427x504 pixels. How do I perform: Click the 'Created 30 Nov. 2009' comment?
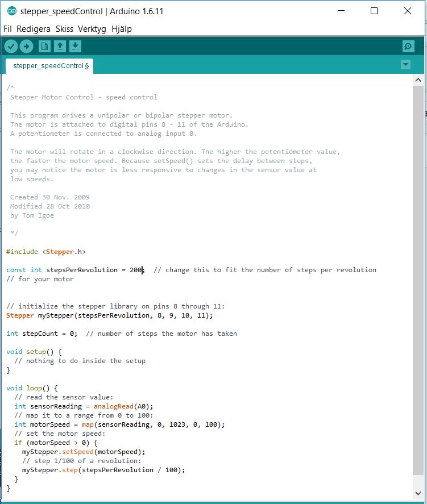click(50, 197)
